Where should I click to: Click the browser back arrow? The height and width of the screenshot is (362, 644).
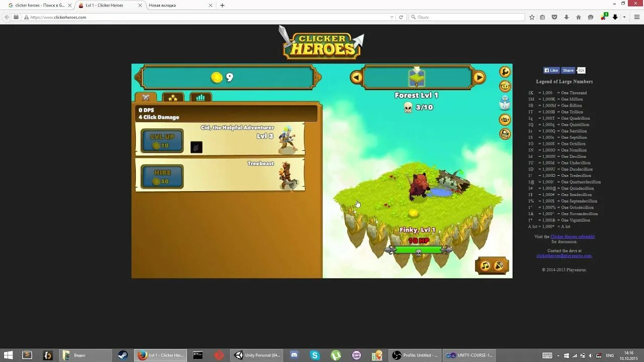[x=7, y=17]
